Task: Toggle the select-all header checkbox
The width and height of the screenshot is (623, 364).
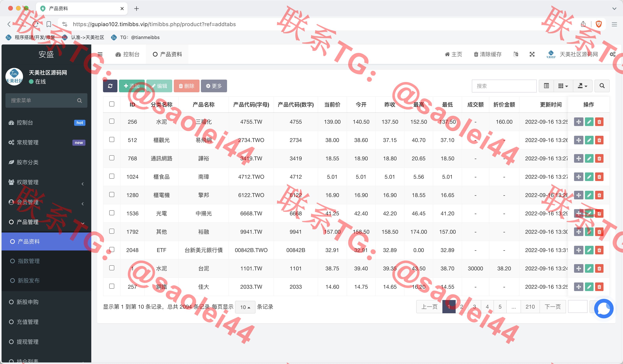Action: [x=112, y=104]
